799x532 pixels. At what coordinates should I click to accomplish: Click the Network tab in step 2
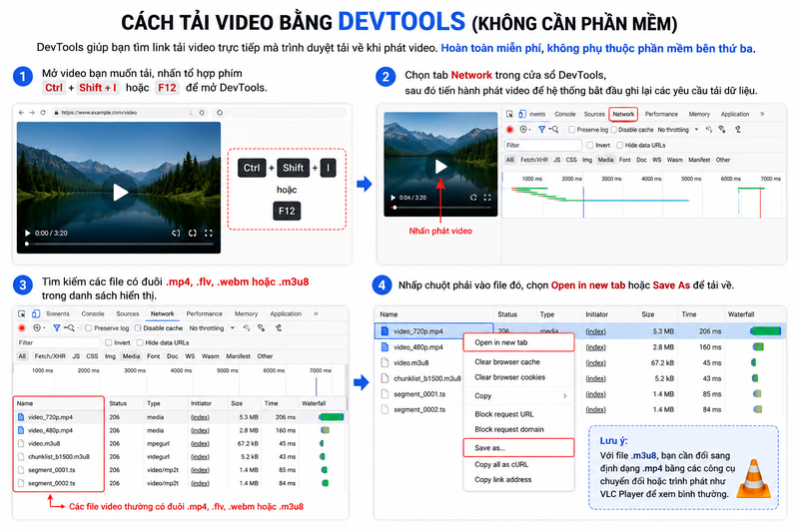coord(623,114)
